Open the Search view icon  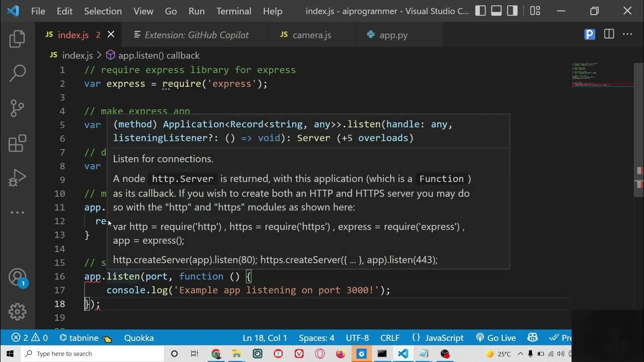(17, 73)
